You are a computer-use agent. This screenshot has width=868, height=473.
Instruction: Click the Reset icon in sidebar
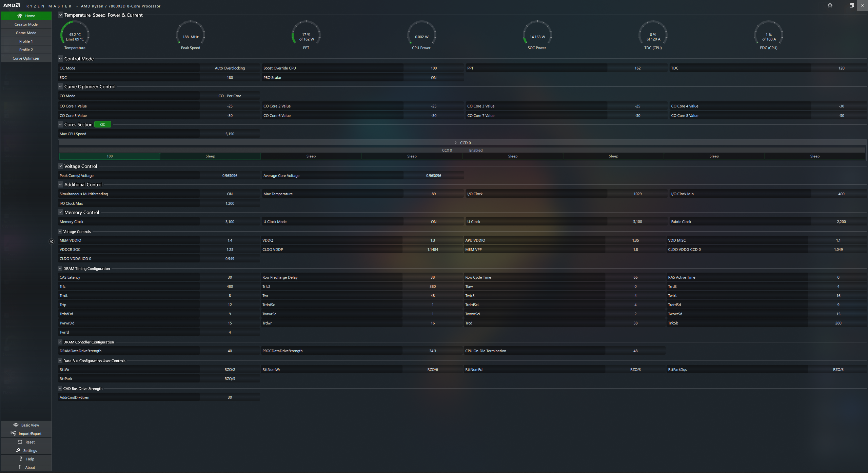coord(20,442)
